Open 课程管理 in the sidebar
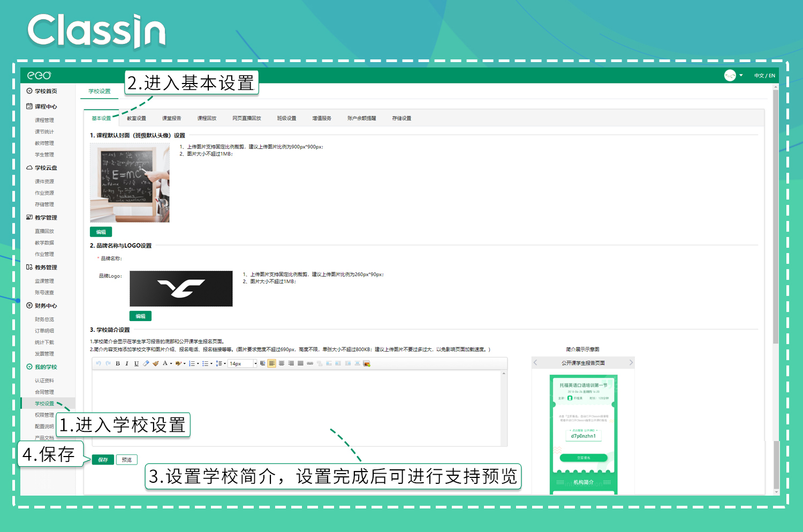This screenshot has width=803, height=532. 44,120
